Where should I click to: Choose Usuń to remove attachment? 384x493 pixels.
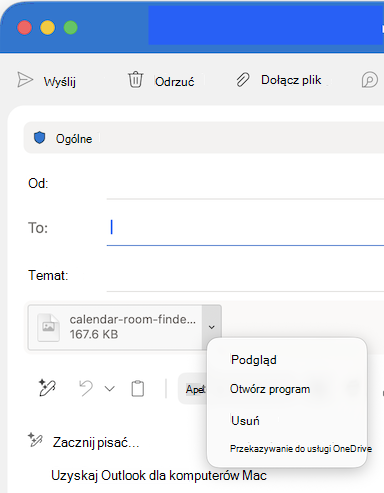tap(245, 421)
